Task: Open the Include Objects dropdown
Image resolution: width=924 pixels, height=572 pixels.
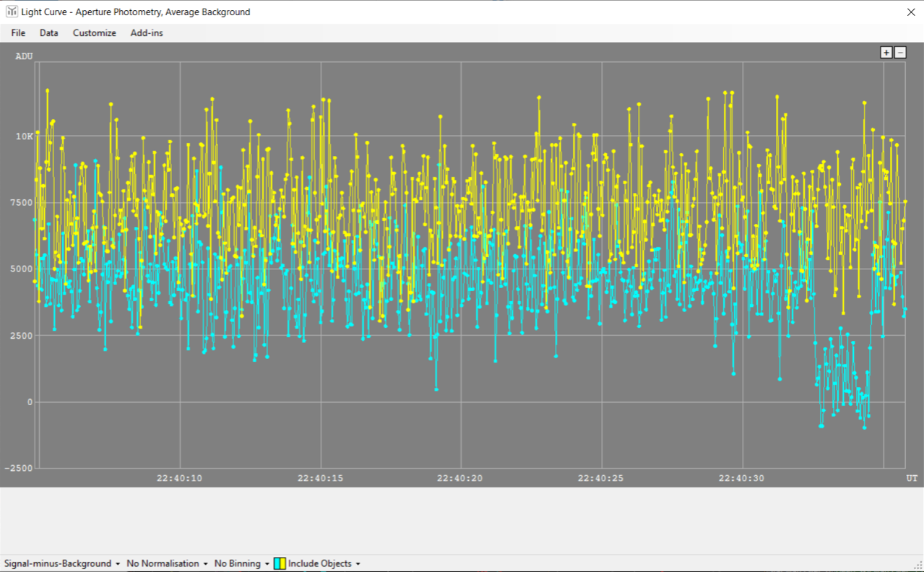Action: tap(324, 563)
